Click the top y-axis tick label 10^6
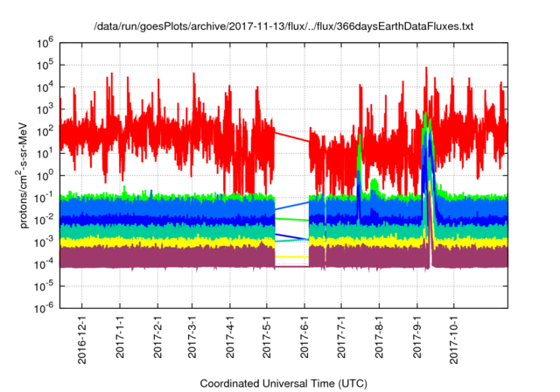This screenshot has height=392, width=560. click(x=47, y=42)
